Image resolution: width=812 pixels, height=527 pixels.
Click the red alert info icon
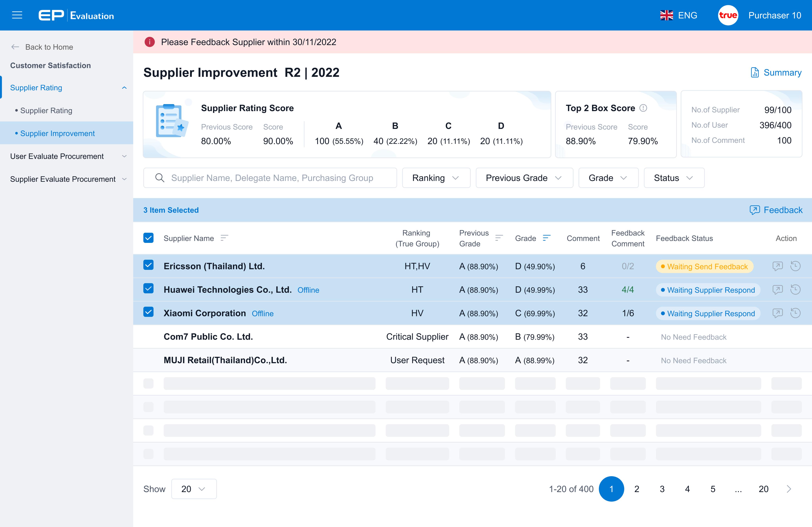coord(149,42)
